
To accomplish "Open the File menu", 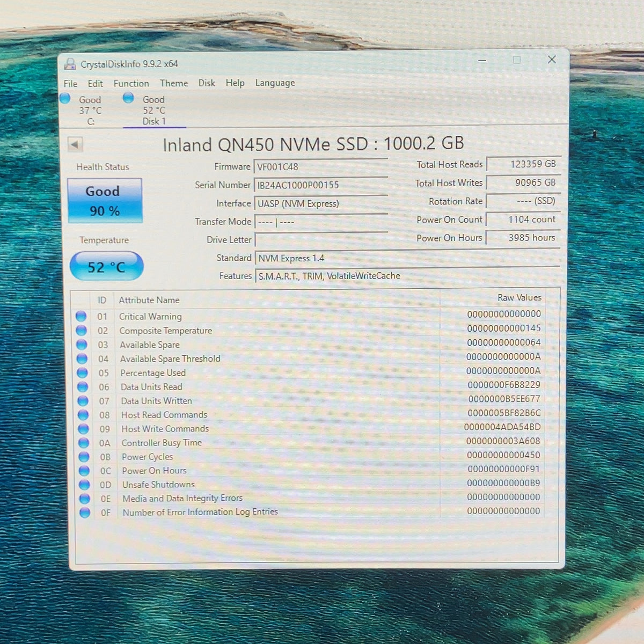I will pos(70,84).
